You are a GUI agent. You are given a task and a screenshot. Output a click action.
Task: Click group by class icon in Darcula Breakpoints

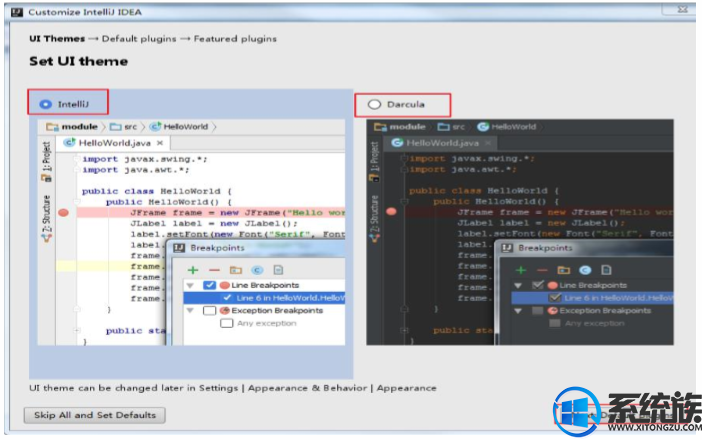[585, 270]
